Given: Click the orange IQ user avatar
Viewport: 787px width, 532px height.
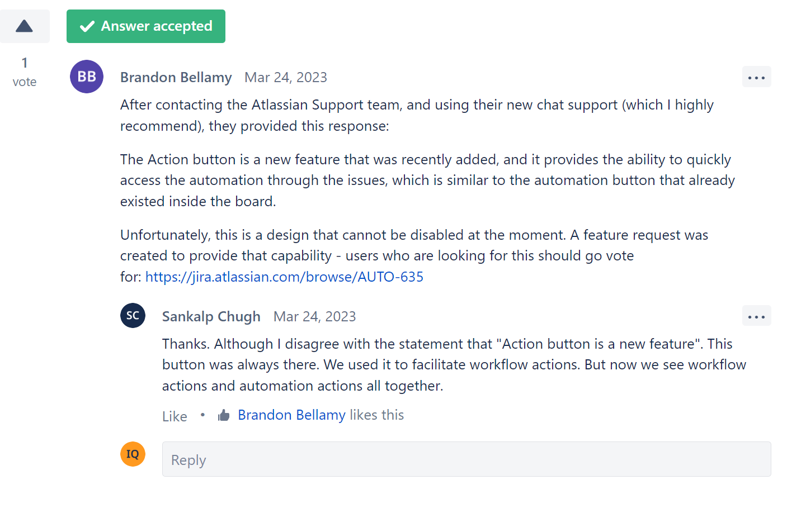Looking at the screenshot, I should point(133,454).
